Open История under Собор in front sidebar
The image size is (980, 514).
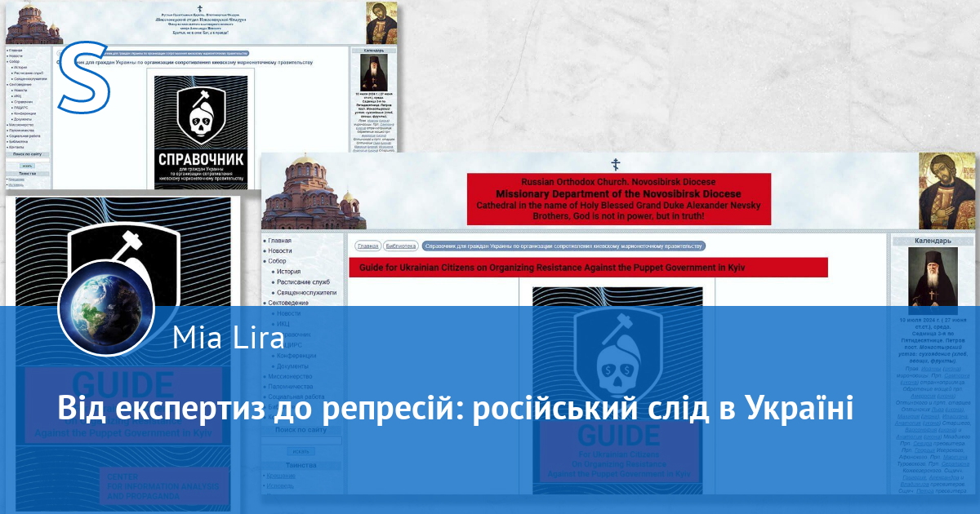[x=288, y=272]
